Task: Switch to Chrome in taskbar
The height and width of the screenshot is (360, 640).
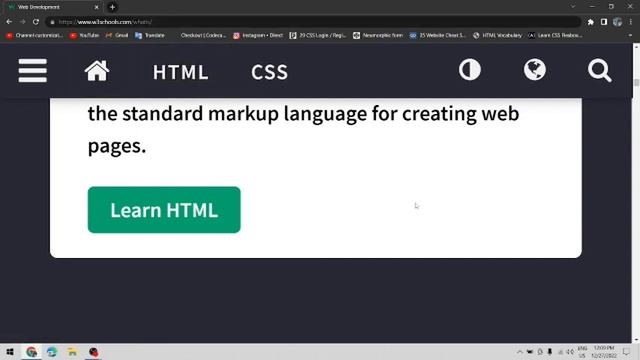Action: click(31, 352)
